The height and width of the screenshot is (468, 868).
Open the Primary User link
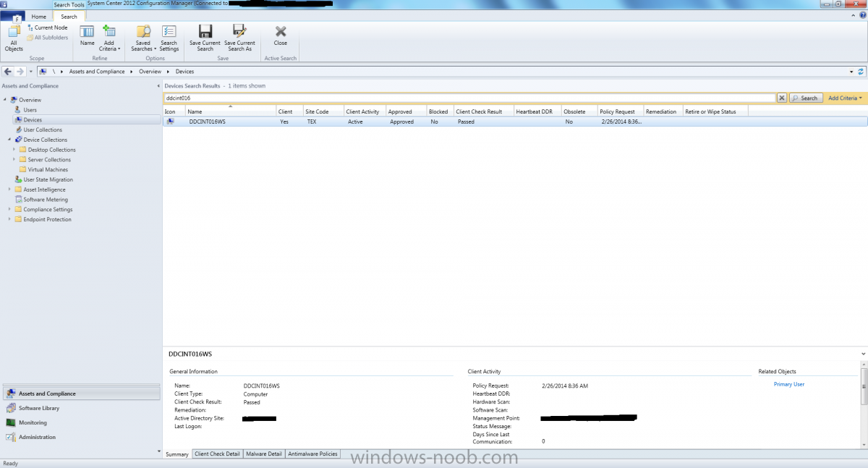tap(788, 384)
